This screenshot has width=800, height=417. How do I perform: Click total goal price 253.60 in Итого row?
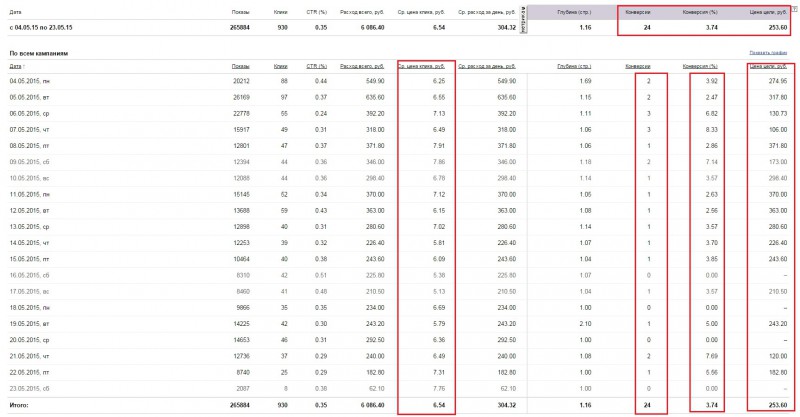pos(778,405)
